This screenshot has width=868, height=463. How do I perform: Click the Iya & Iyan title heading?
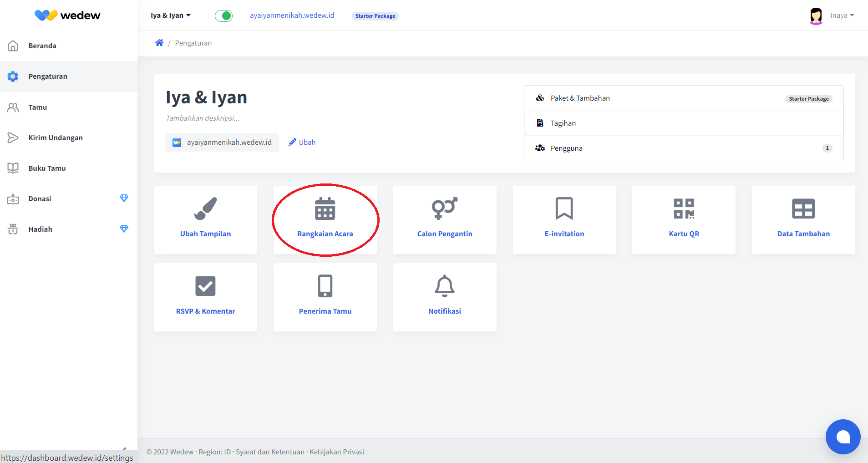coord(206,97)
